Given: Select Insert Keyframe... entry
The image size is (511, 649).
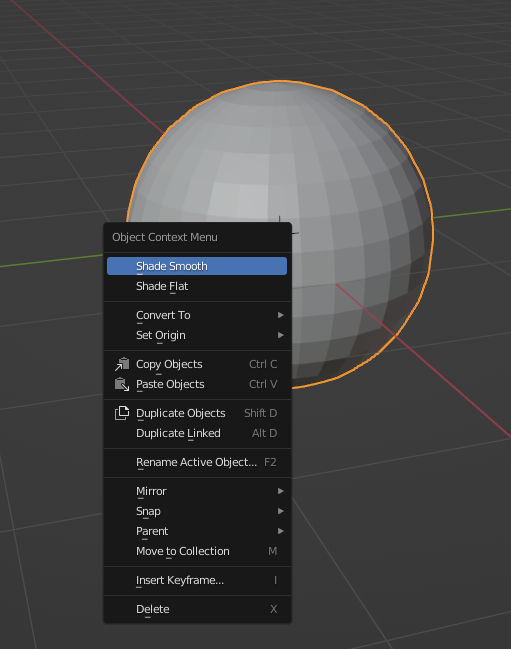Looking at the screenshot, I should coord(197,580).
